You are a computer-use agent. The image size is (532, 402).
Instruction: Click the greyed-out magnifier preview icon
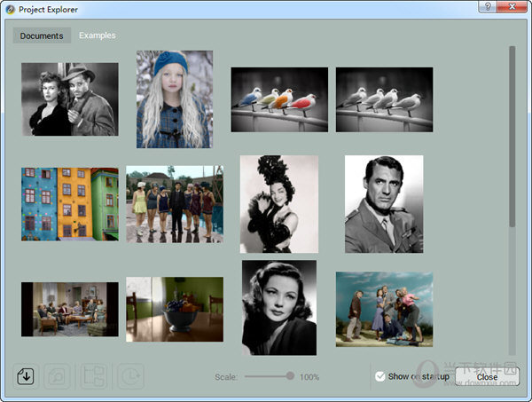click(58, 376)
